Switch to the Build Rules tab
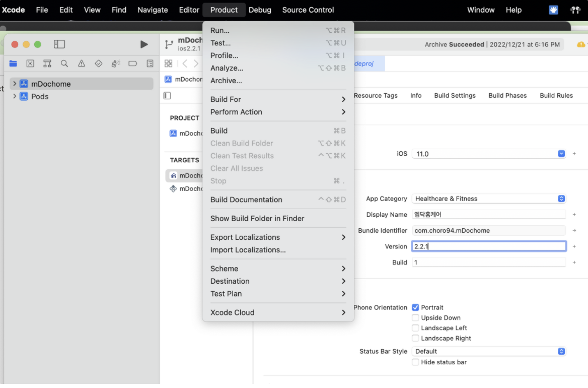The image size is (588, 388). click(x=556, y=95)
